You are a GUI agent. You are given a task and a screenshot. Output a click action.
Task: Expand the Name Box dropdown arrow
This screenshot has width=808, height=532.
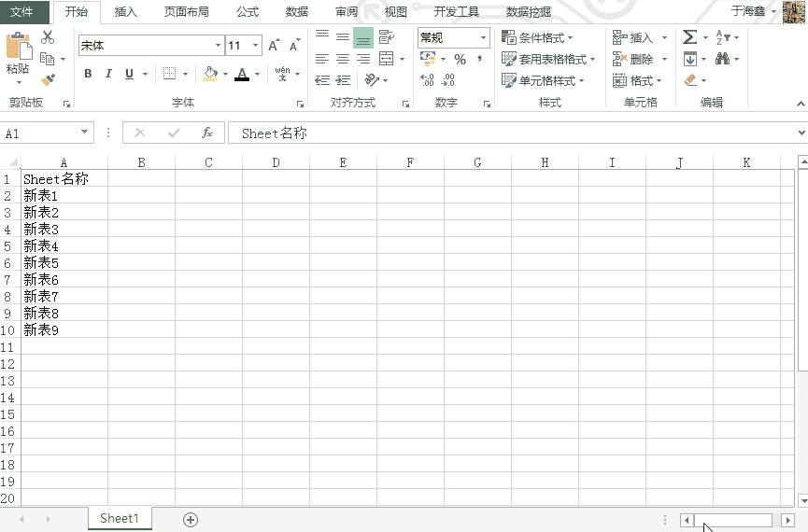[84, 133]
